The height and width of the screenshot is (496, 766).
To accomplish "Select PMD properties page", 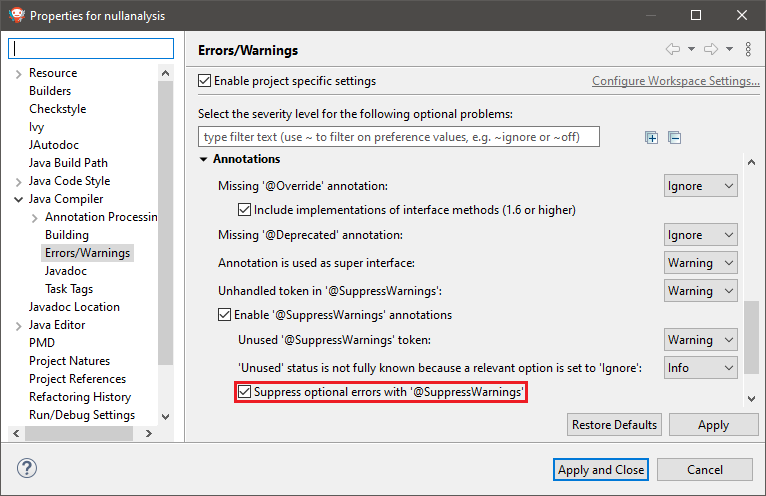I will (x=42, y=343).
